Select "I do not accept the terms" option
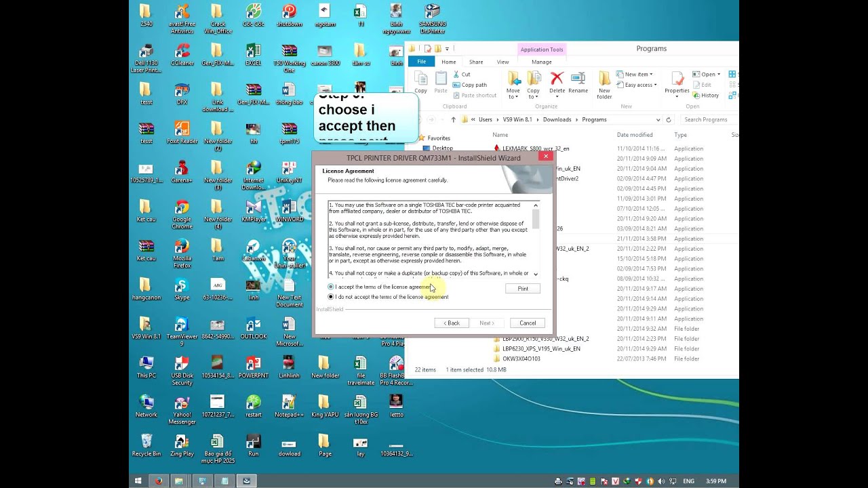This screenshot has width=868, height=488. coord(331,297)
